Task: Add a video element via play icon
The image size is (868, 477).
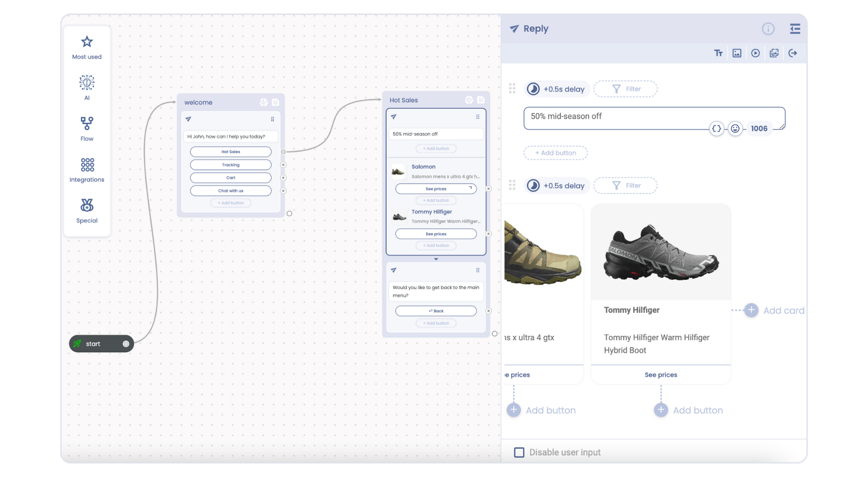Action: pos(756,53)
